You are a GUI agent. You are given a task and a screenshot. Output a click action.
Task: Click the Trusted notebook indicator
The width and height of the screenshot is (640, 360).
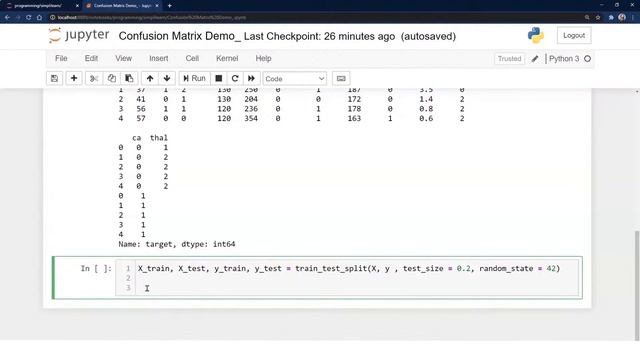click(509, 59)
